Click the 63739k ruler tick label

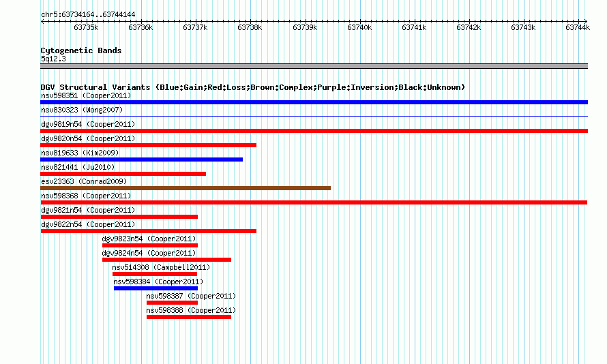click(305, 27)
